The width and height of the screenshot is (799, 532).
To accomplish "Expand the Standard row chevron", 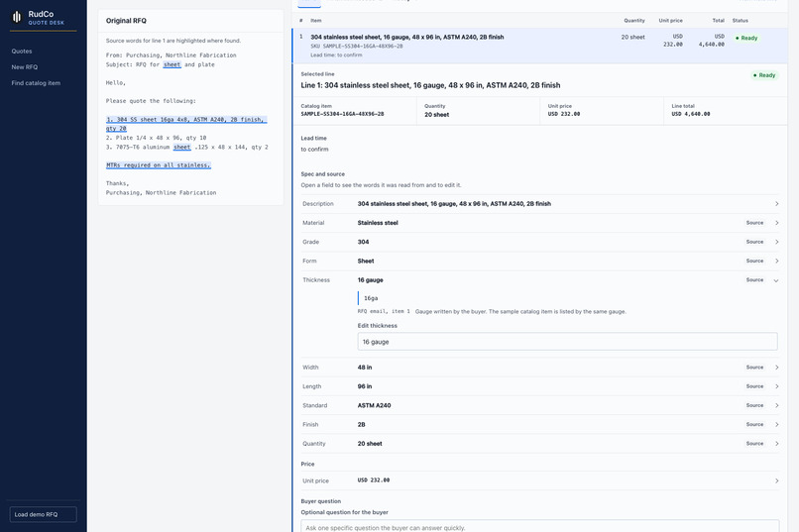I will 776,406.
